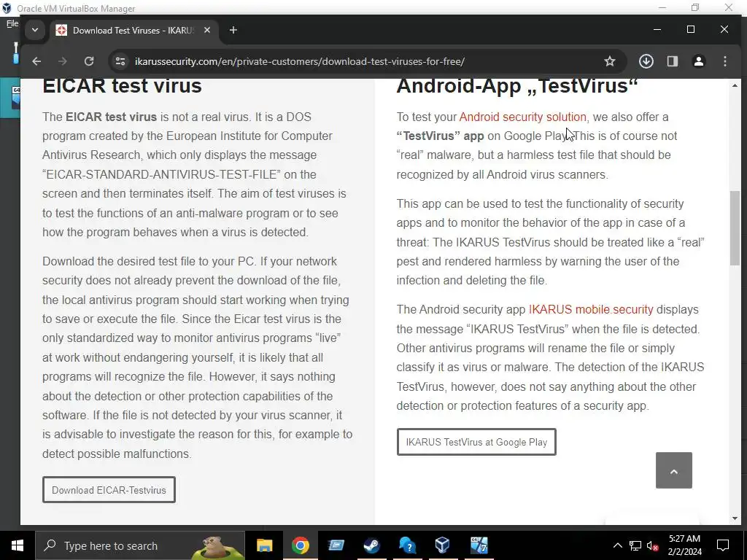Click the address bar URL
The width and height of the screenshot is (747, 560).
[x=300, y=61]
